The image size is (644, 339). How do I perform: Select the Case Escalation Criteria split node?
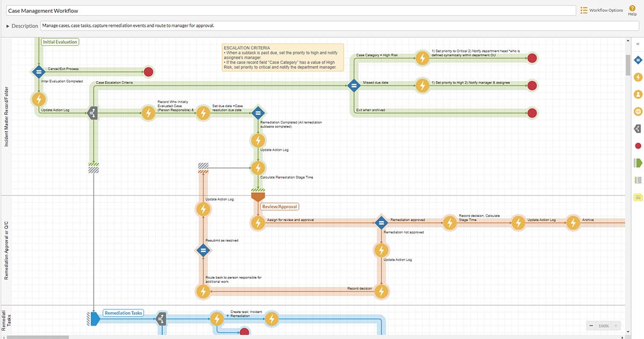93,113
